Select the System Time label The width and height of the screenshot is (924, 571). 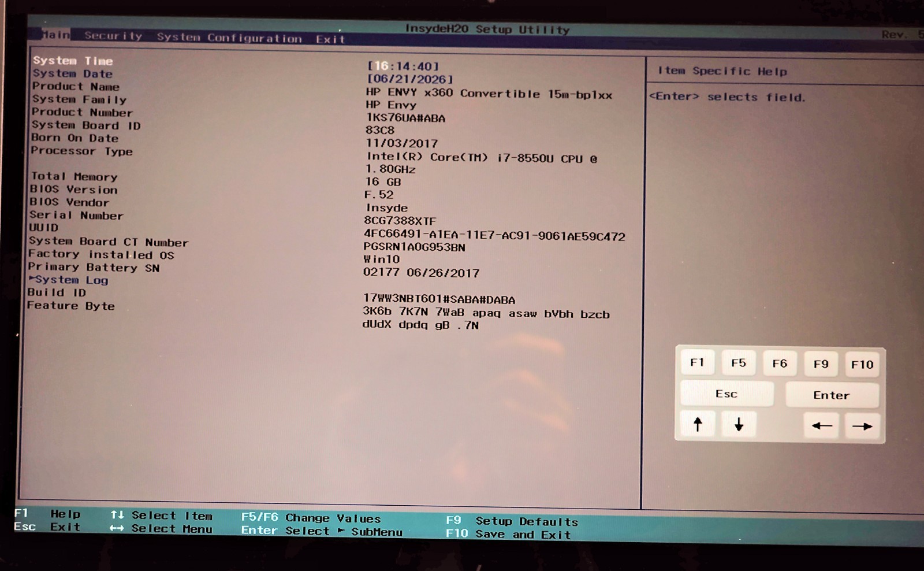73,60
